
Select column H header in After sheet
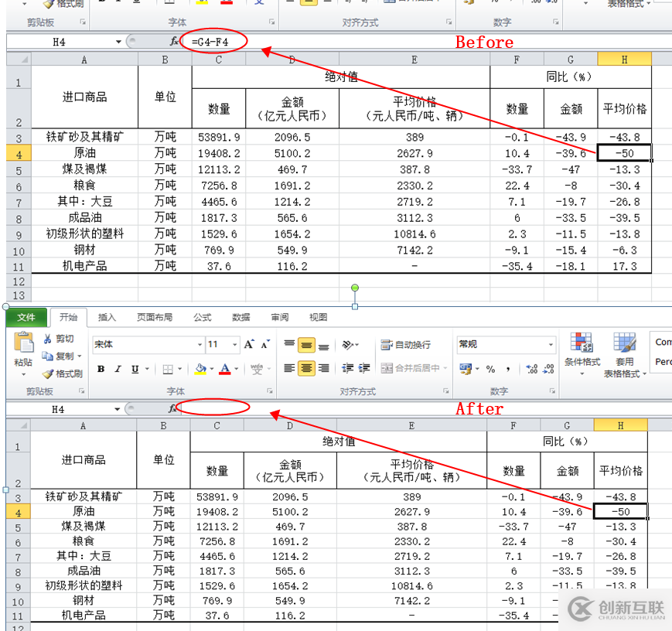(620, 425)
